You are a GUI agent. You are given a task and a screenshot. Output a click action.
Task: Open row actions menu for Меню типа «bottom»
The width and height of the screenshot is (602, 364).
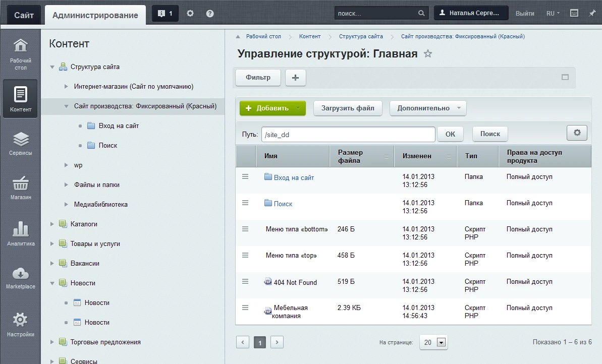245,229
